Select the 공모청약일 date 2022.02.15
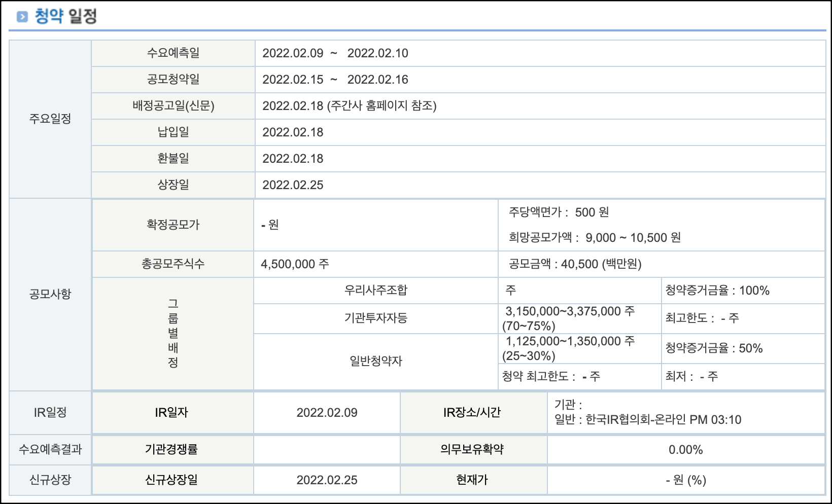The image size is (832, 504). coord(293,80)
